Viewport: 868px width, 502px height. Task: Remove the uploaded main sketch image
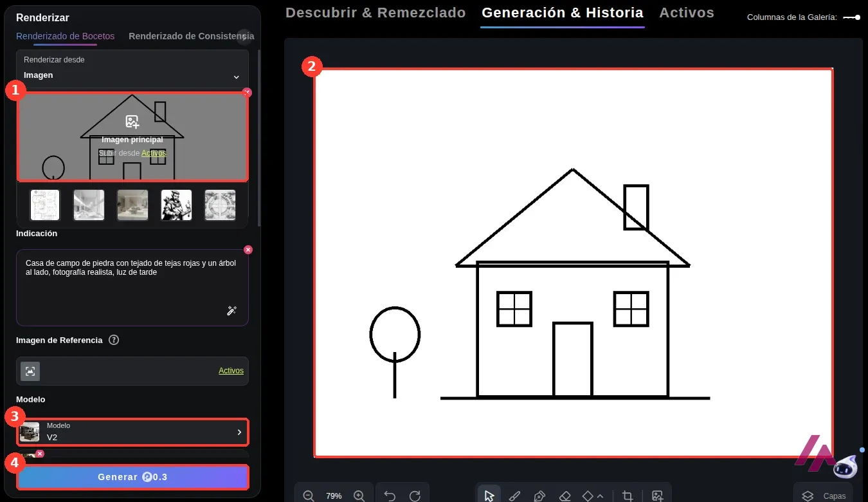[x=247, y=93]
